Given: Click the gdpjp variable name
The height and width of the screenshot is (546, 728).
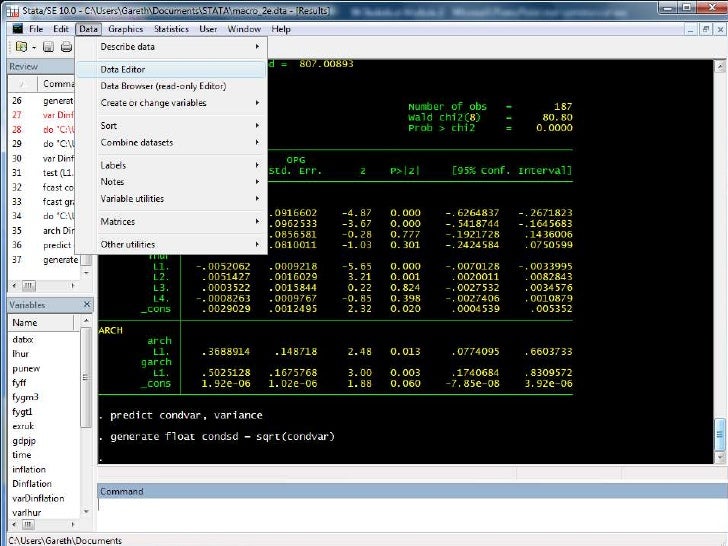Looking at the screenshot, I should coord(24,441).
